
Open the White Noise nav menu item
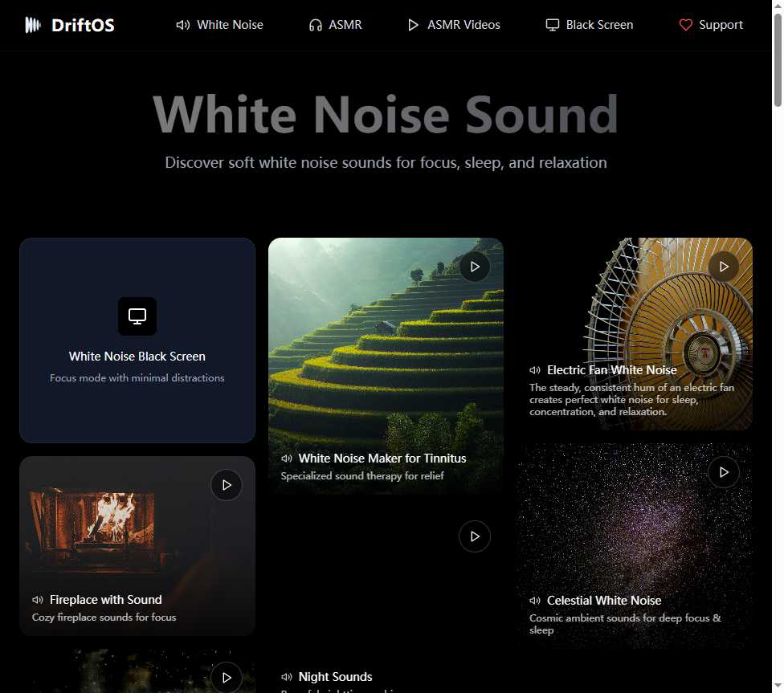219,25
